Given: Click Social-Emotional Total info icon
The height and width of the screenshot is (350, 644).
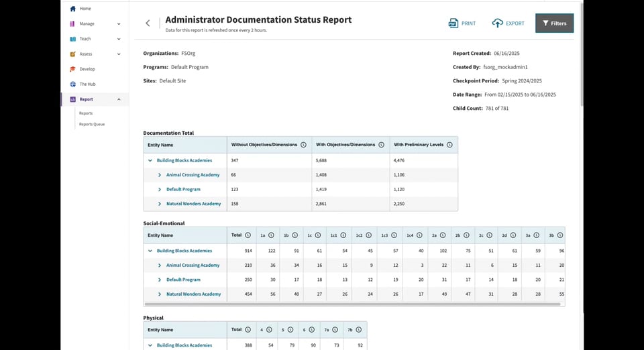Looking at the screenshot, I should [248, 235].
